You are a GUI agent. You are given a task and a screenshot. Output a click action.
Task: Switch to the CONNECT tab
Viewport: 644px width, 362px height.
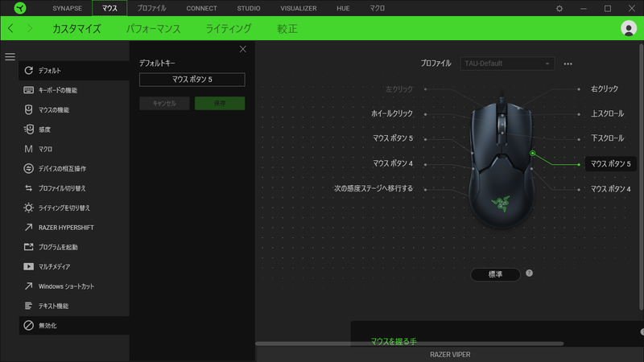click(x=201, y=8)
